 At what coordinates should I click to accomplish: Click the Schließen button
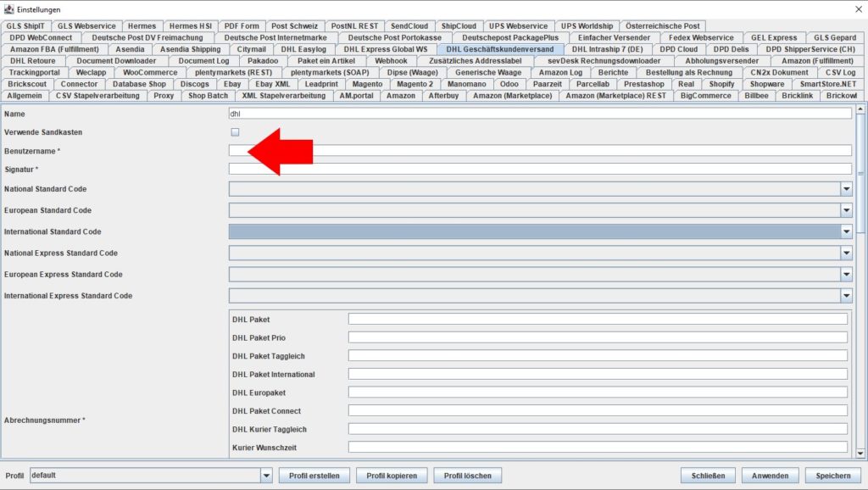pos(708,476)
